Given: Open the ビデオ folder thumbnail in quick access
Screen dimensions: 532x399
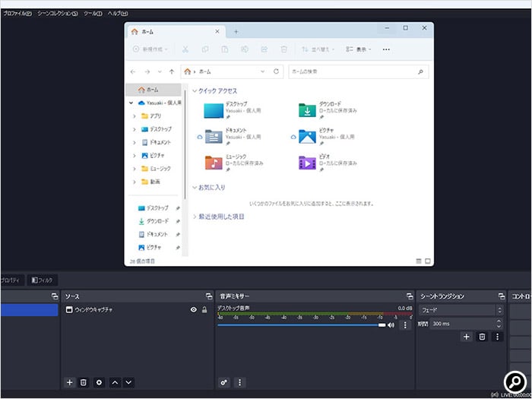Looking at the screenshot, I should click(x=307, y=163).
